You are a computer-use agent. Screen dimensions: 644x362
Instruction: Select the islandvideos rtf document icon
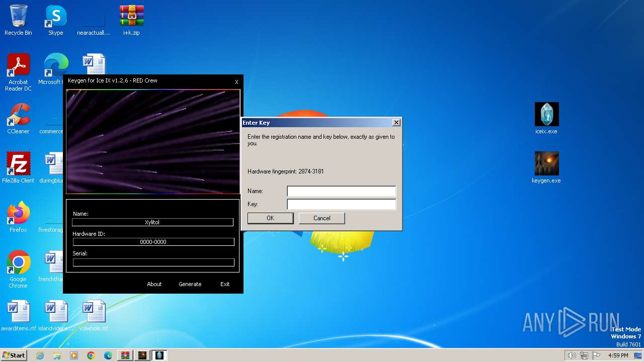[x=55, y=315]
